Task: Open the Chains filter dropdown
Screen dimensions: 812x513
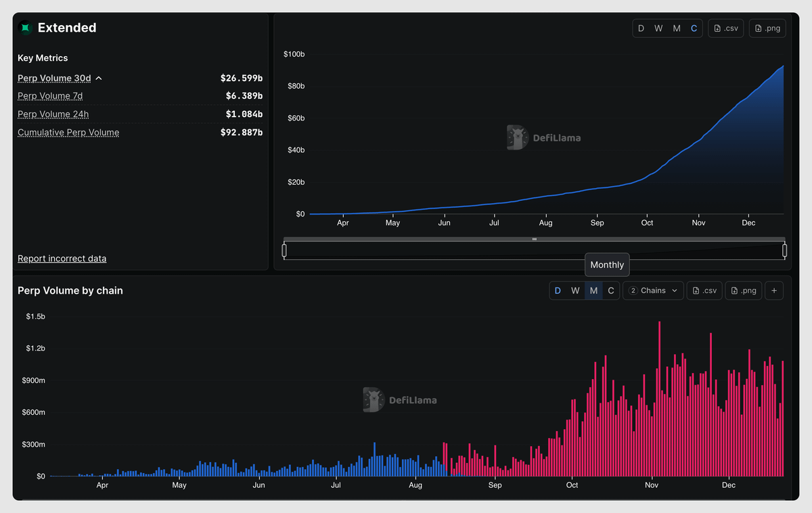Action: coord(652,290)
